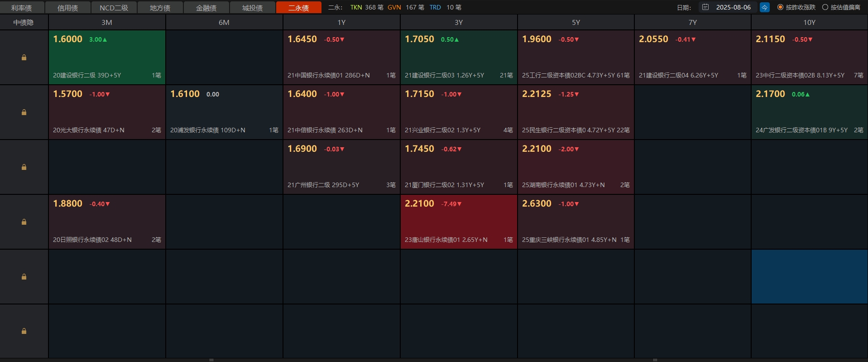Screen dimensions: 868x362
Task: Select the 21厦门银行二级02 1.31Y+5Y card
Action: [459, 167]
